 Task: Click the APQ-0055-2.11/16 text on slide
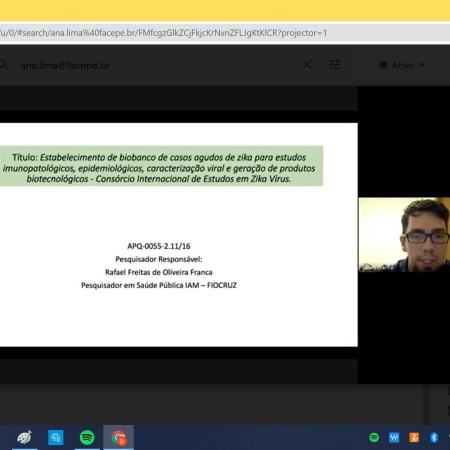click(x=159, y=246)
